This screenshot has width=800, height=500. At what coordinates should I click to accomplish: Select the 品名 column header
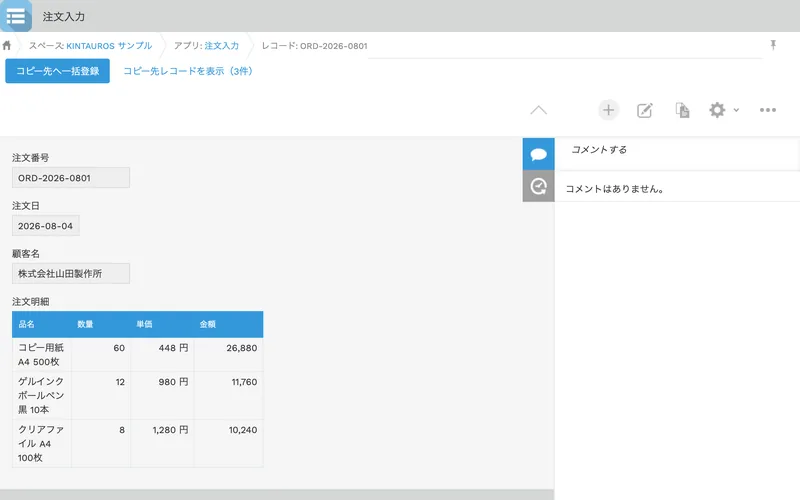click(x=27, y=324)
